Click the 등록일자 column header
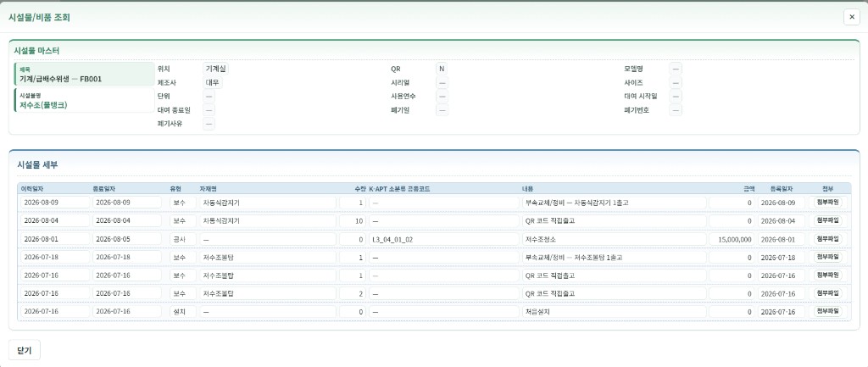The height and width of the screenshot is (367, 868). coord(782,188)
